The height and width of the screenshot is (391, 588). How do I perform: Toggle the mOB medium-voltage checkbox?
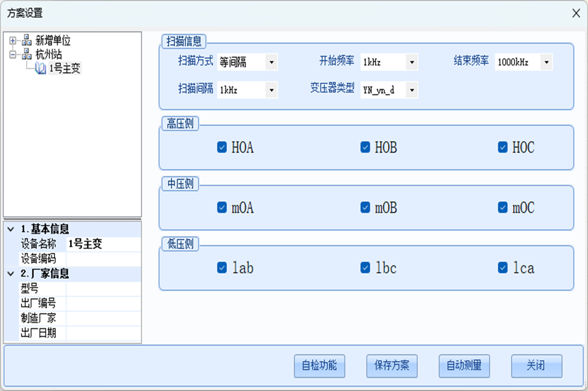point(365,208)
